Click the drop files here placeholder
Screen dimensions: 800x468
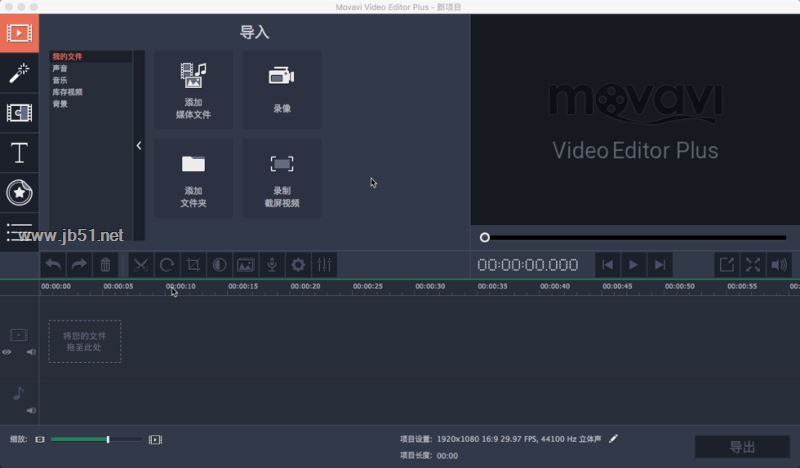click(85, 341)
